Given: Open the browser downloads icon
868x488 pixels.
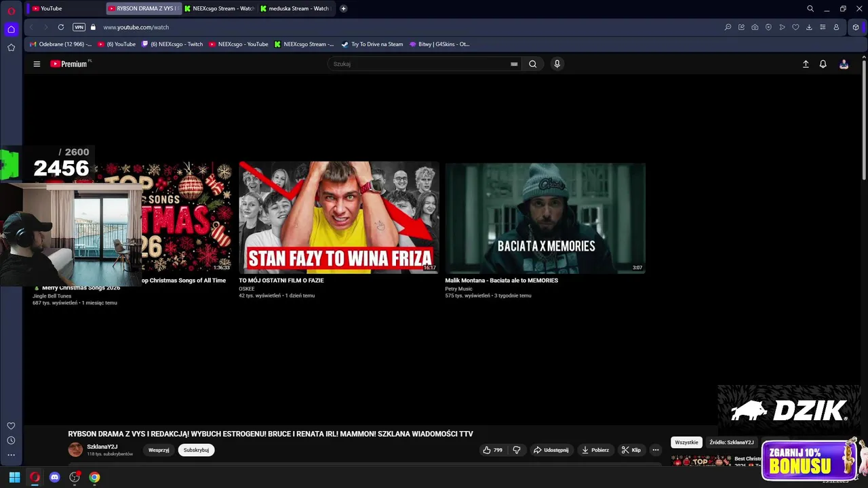Looking at the screenshot, I should (809, 27).
